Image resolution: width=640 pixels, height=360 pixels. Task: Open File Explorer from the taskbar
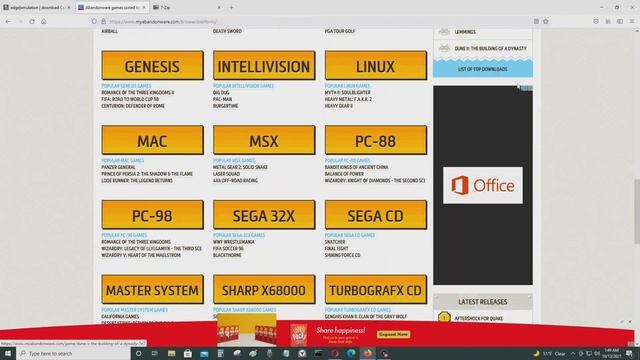(x=171, y=353)
